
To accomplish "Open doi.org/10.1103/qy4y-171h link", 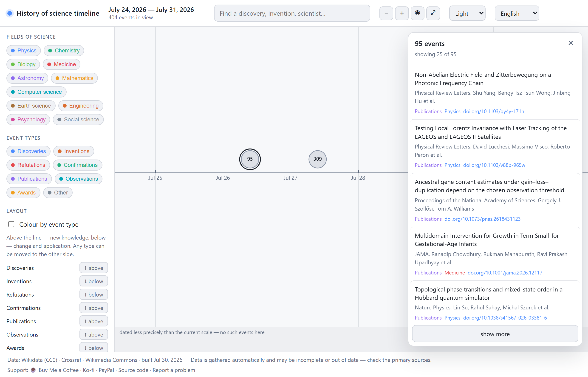I will [493, 111].
